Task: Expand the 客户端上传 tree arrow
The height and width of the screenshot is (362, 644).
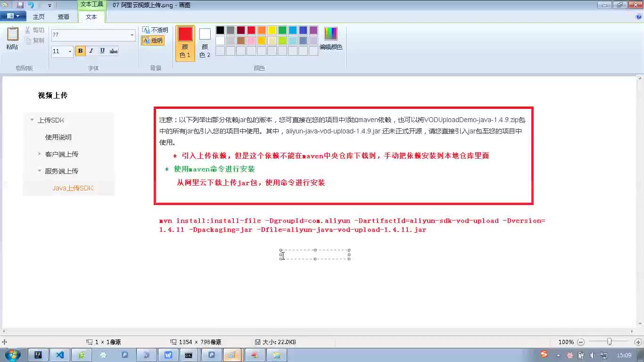Action: click(40, 154)
